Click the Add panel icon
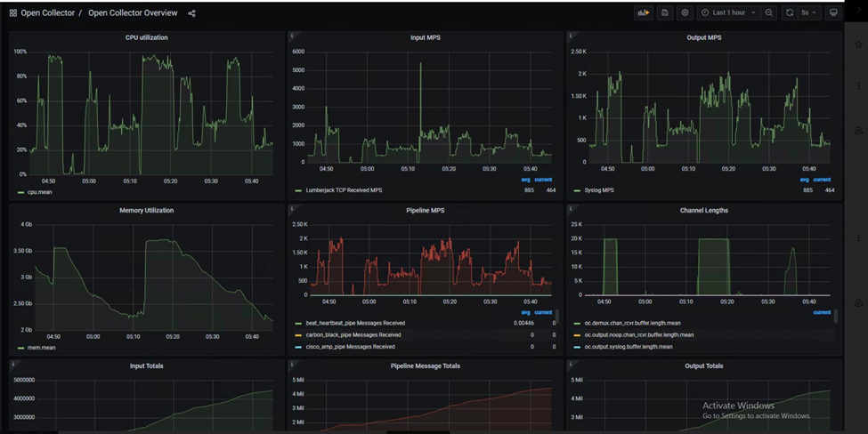Image resolution: width=868 pixels, height=434 pixels. tap(643, 13)
